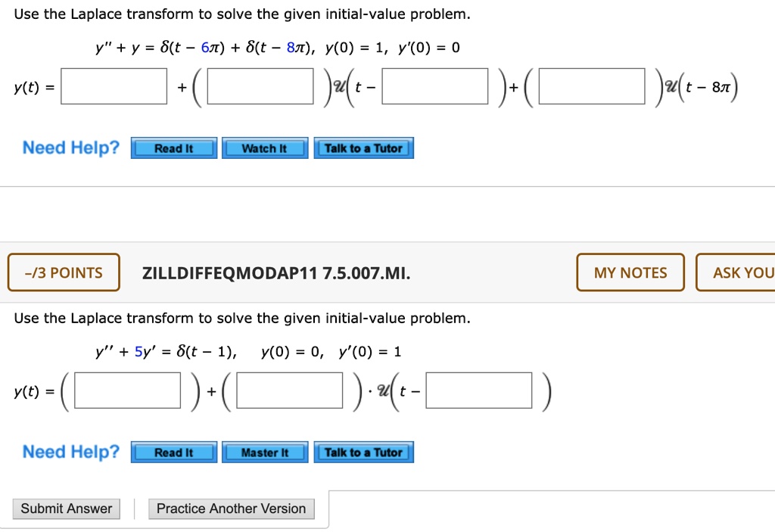
Task: Select the coefficient box before u(t − blank)
Action: tap(260, 86)
